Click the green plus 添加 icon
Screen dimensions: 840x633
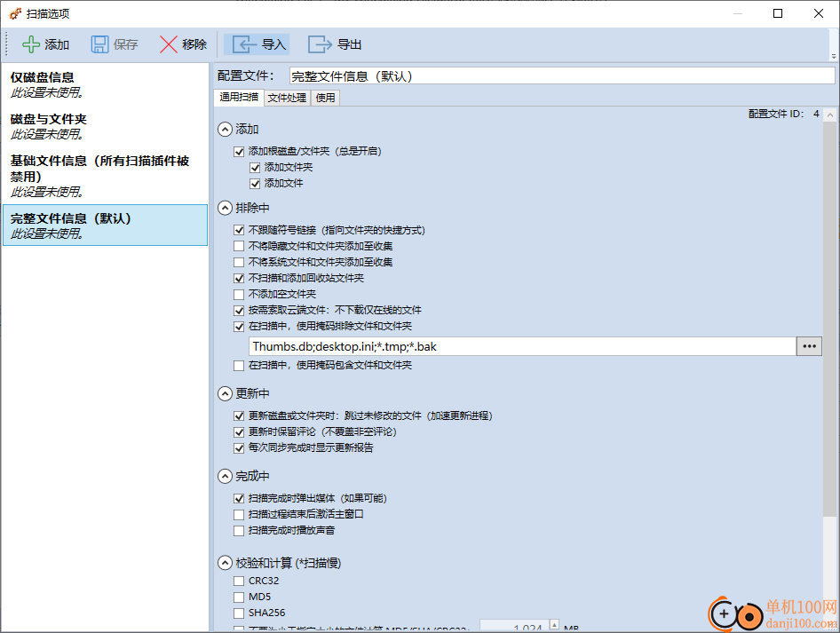[31, 44]
